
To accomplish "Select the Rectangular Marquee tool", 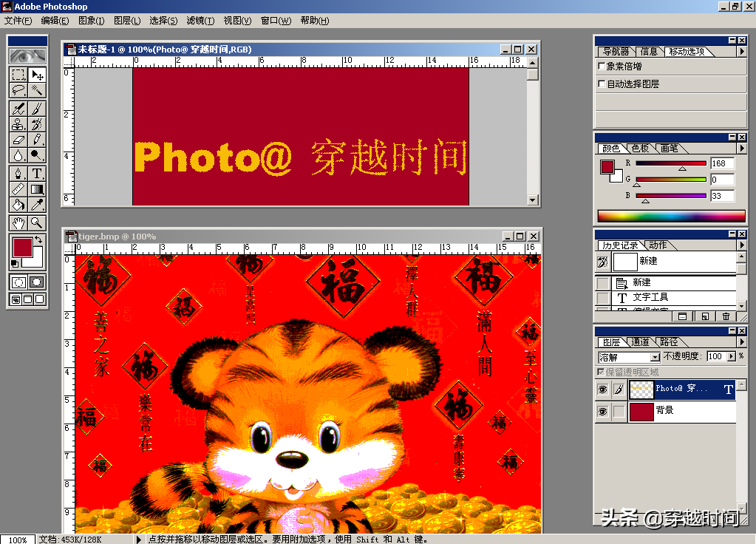I will point(18,75).
